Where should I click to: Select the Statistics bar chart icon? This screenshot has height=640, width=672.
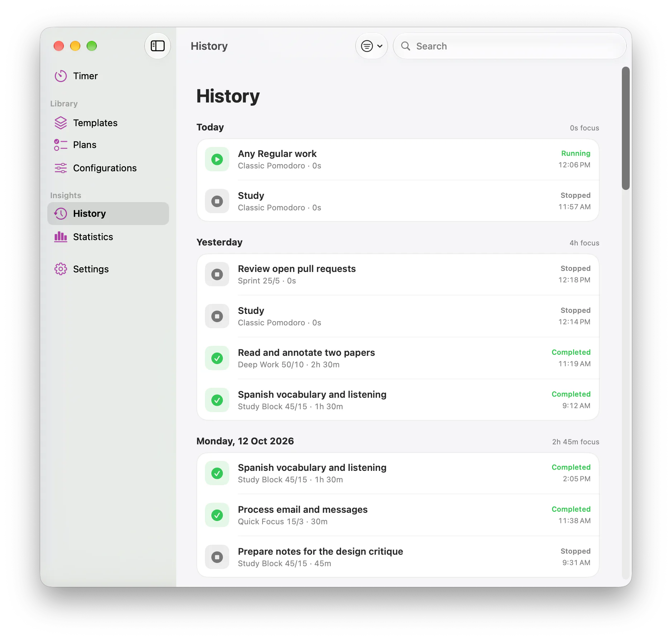click(x=61, y=237)
